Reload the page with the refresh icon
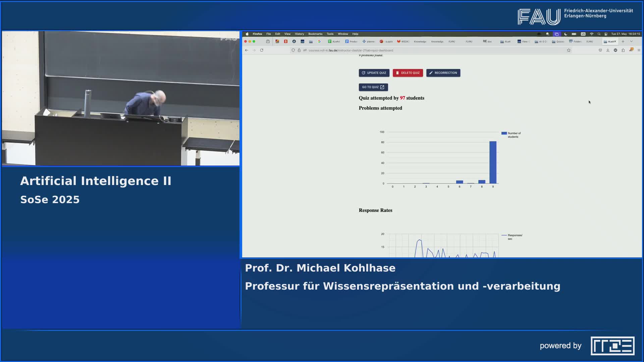This screenshot has width=644, height=362. pos(262,50)
